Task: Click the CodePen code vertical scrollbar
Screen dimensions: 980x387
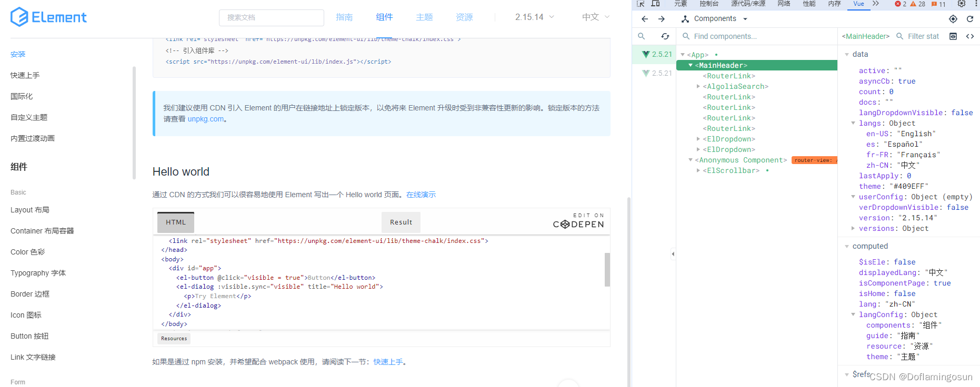Action: coord(607,269)
